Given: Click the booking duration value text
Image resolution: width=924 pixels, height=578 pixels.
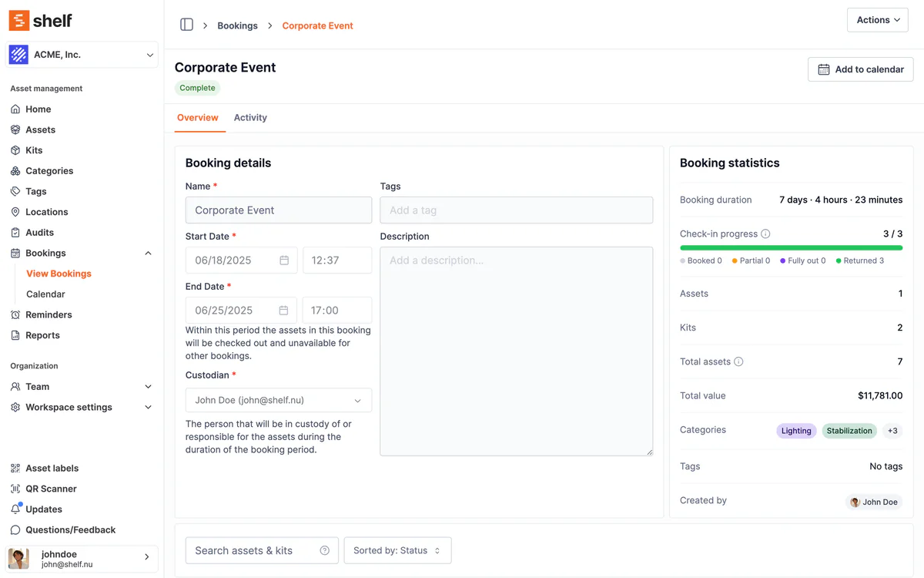Looking at the screenshot, I should [x=841, y=200].
